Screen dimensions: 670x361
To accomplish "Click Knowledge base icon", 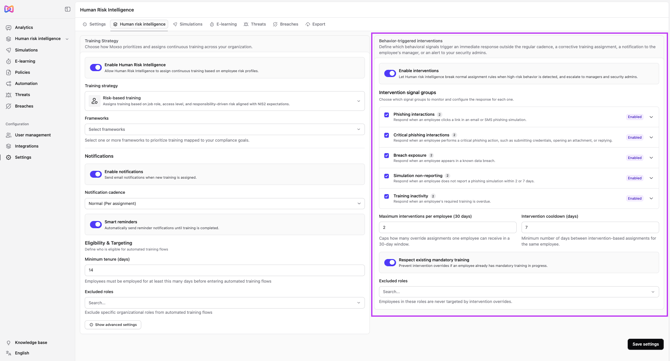I will pos(9,343).
